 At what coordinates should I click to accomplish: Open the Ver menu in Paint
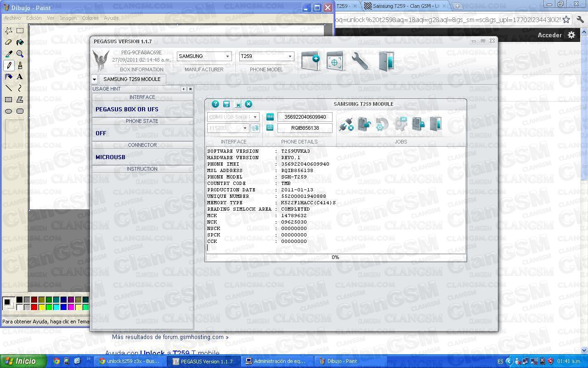51,18
